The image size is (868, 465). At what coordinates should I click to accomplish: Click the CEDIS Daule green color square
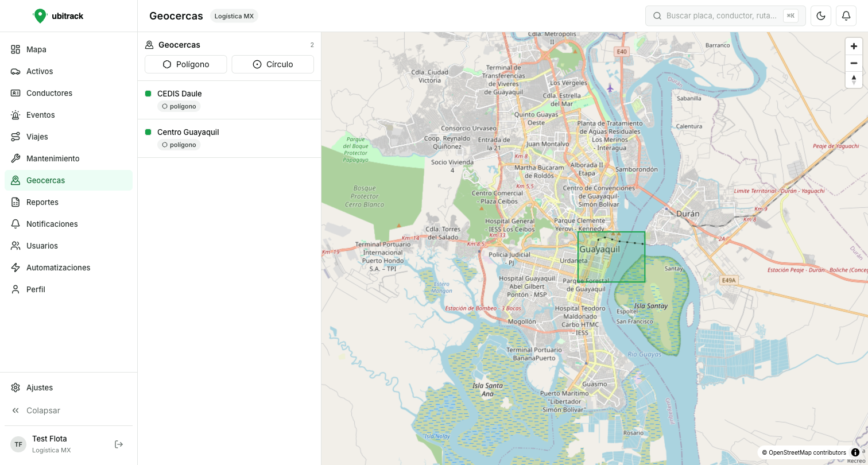148,94
